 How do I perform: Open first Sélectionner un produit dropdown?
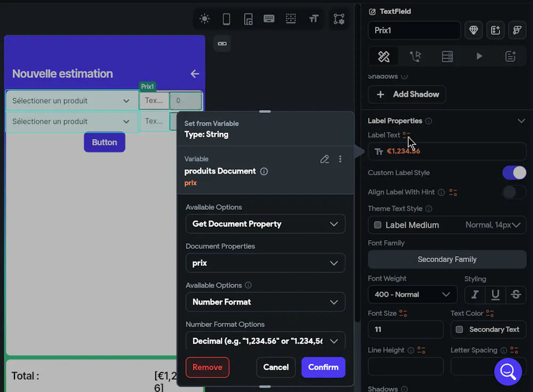72,101
